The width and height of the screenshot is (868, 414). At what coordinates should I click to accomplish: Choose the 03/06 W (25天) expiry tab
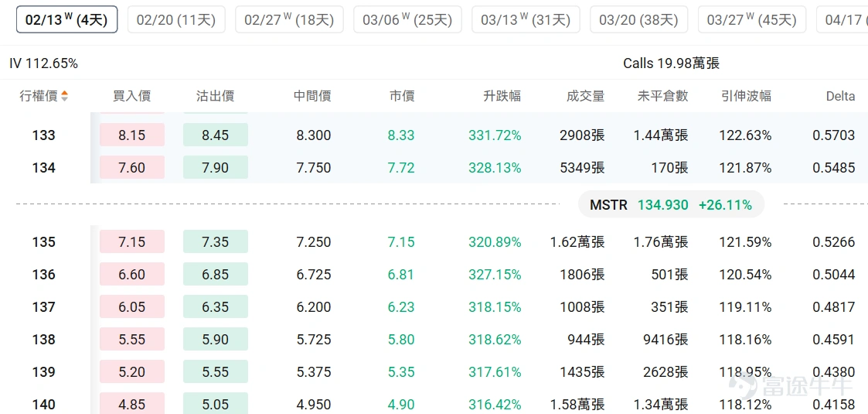(407, 20)
